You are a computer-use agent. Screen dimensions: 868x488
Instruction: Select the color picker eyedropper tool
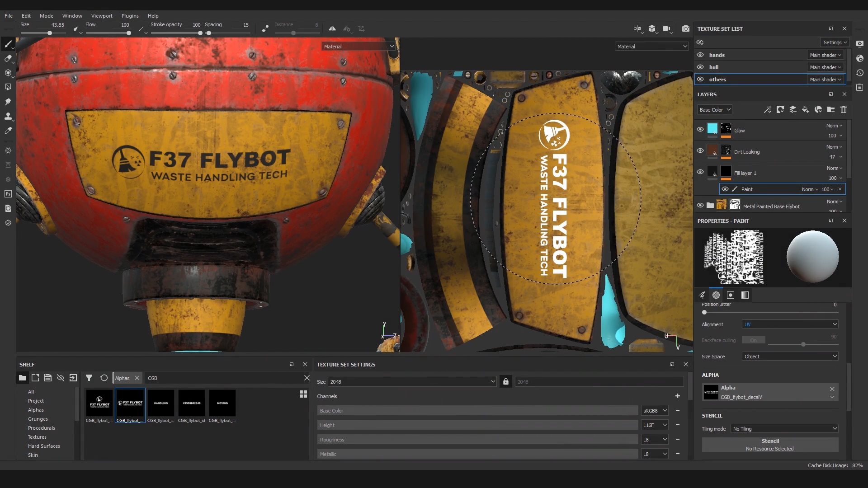8,131
